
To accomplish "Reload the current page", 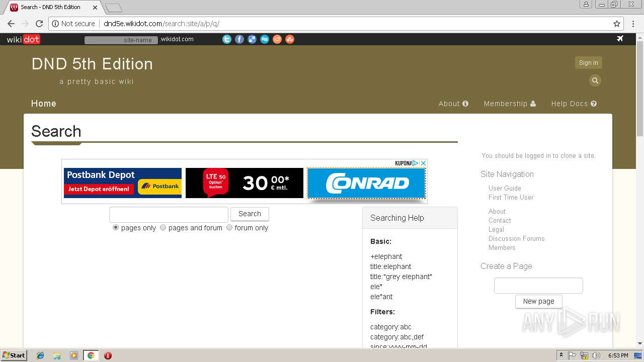I will pos(39,24).
